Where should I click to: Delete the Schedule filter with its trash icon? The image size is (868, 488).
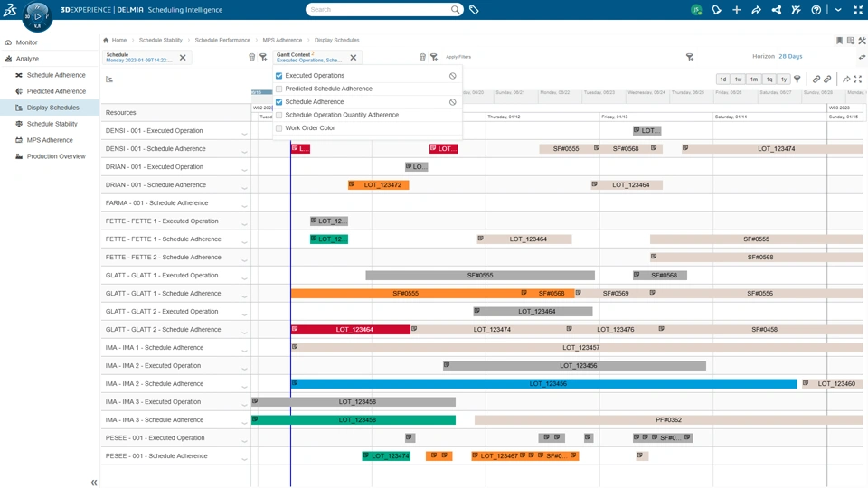(x=252, y=57)
